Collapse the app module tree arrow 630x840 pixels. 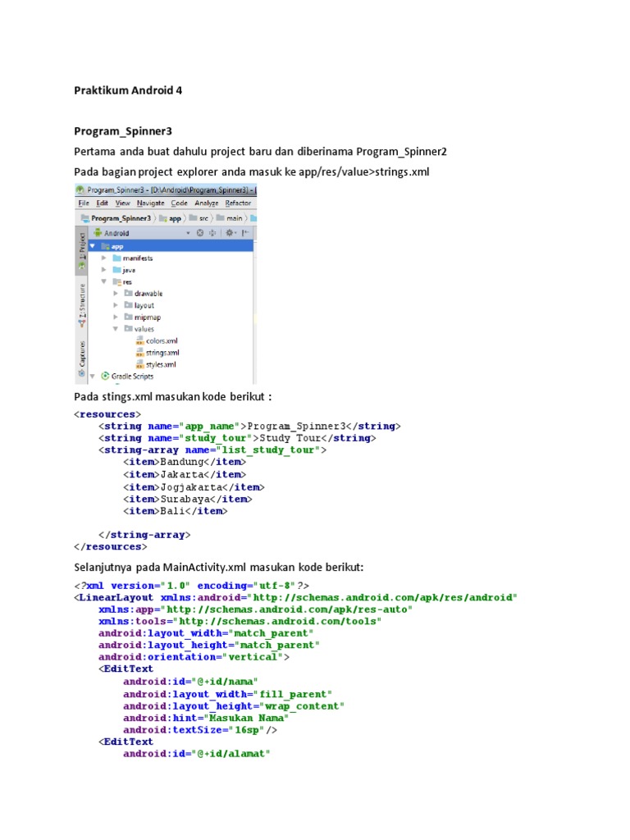tap(92, 246)
